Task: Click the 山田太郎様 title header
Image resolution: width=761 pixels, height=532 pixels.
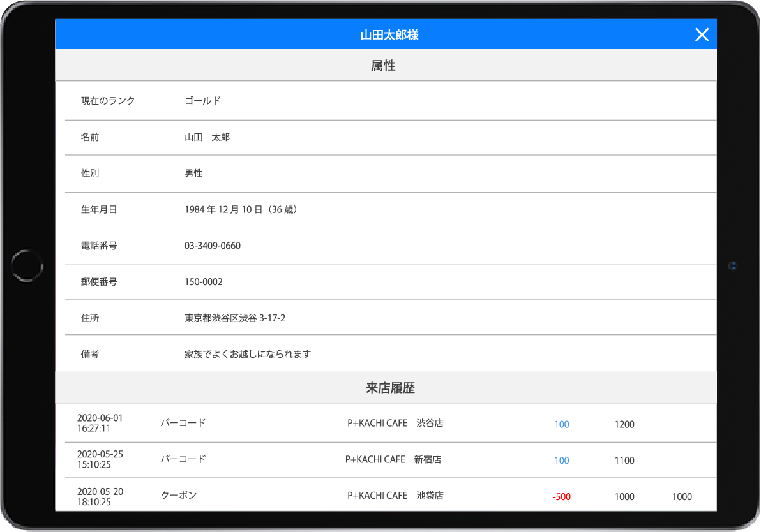Action: pyautogui.click(x=389, y=35)
